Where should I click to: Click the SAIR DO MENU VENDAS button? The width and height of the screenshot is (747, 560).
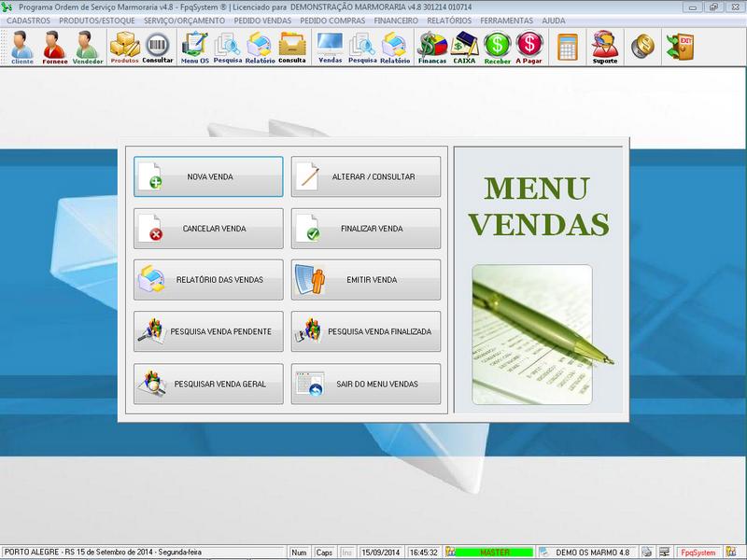pos(366,385)
